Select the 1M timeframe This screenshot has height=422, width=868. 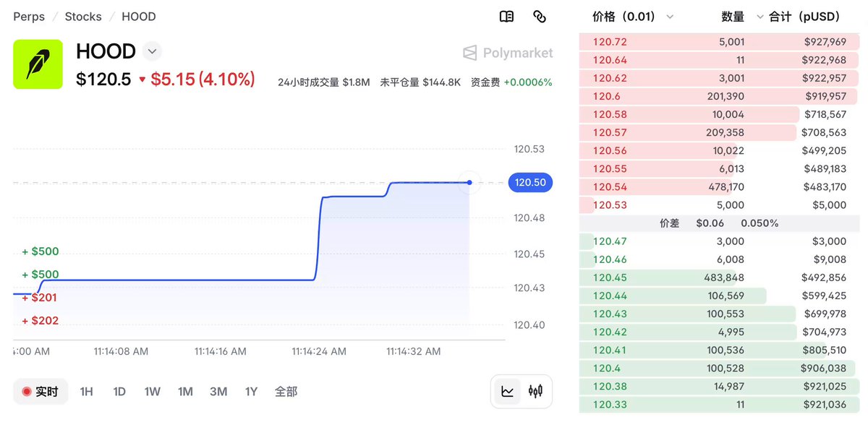pyautogui.click(x=185, y=392)
